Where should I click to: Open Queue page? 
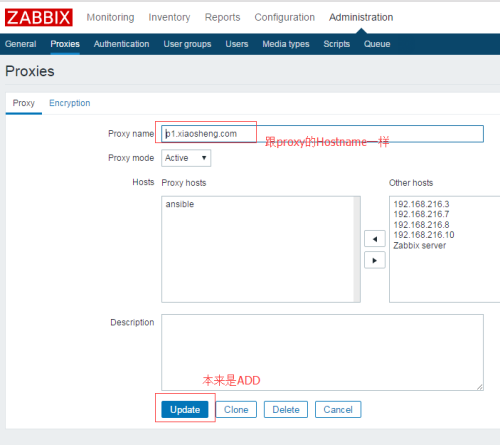click(x=377, y=44)
